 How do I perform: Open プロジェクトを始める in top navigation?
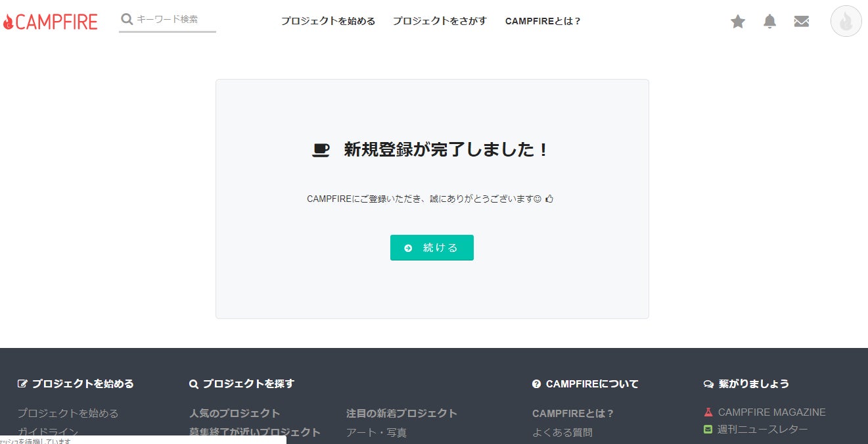point(328,21)
